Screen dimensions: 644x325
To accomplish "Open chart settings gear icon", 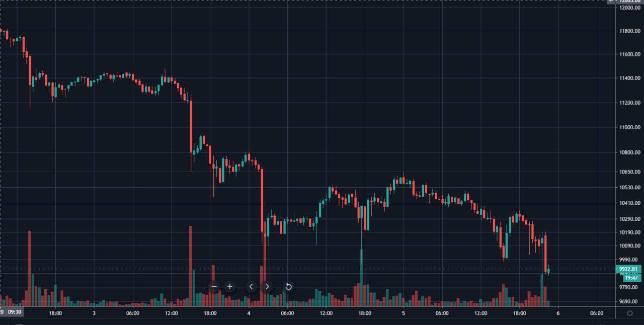I will (630, 313).
